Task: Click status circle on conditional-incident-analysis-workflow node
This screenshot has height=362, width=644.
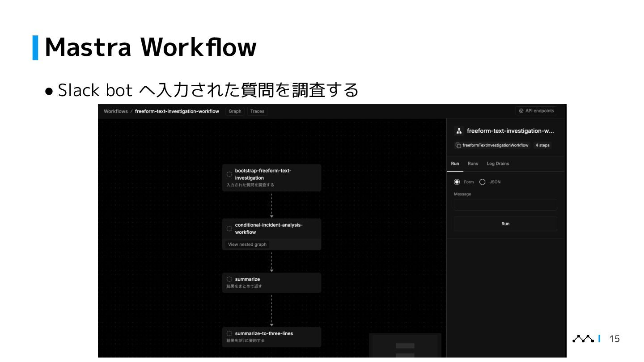Action: (229, 228)
